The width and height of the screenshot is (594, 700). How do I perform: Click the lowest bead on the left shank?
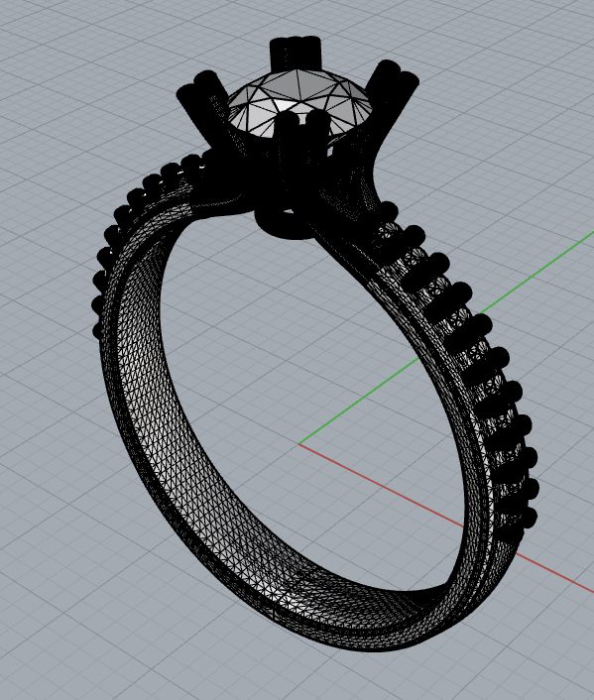pyautogui.click(x=98, y=331)
